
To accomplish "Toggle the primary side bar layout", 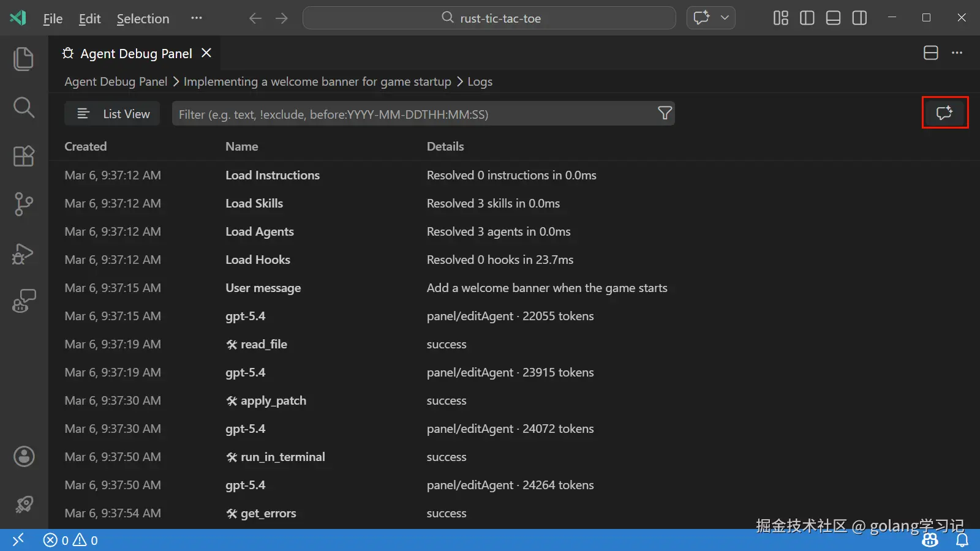I will [807, 18].
